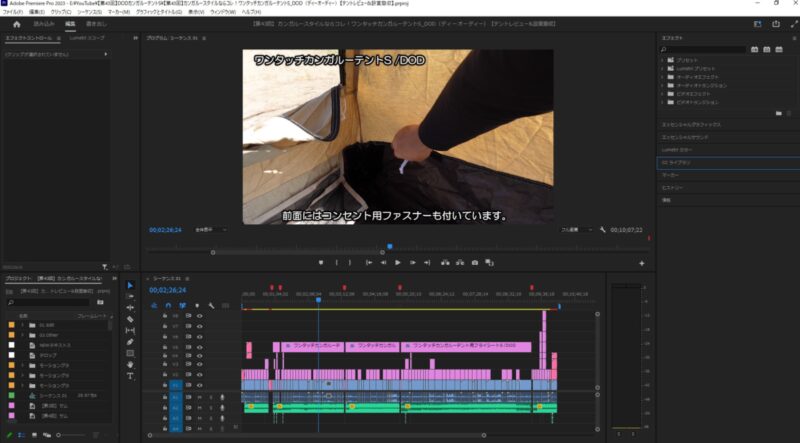Open the ウィンドウ(W) menu
Screen dimensions: 800x443
click(222, 12)
